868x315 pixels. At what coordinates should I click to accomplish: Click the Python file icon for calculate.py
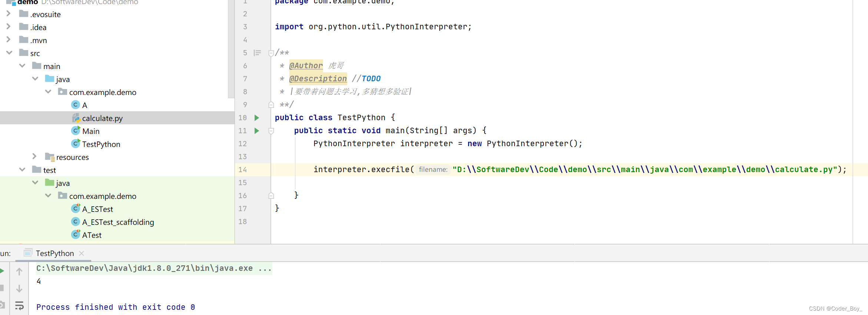coord(76,118)
